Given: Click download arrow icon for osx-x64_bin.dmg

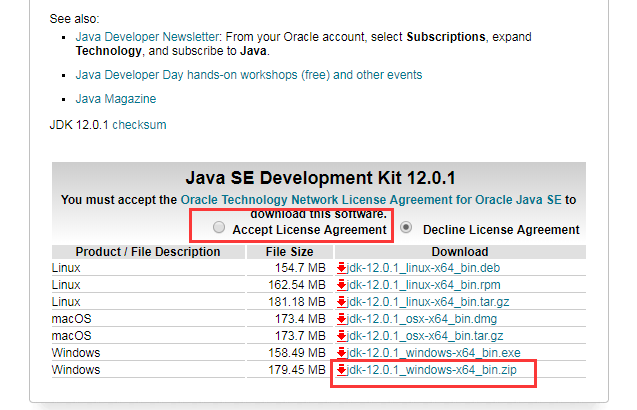Looking at the screenshot, I should [341, 319].
